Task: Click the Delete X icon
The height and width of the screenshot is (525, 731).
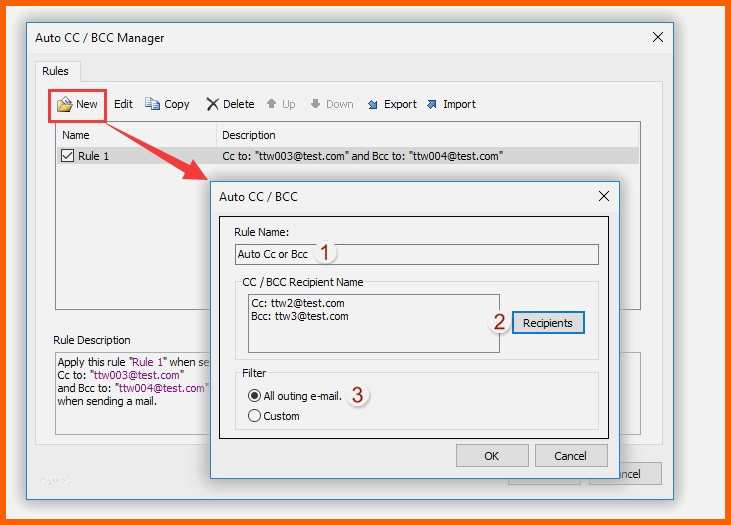Action: (213, 104)
